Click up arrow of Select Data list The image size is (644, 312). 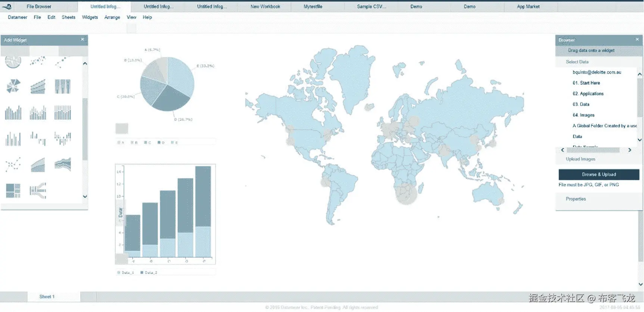coord(640,74)
